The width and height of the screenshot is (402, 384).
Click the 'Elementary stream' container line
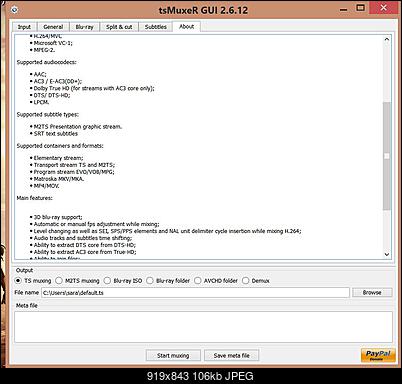pos(58,158)
